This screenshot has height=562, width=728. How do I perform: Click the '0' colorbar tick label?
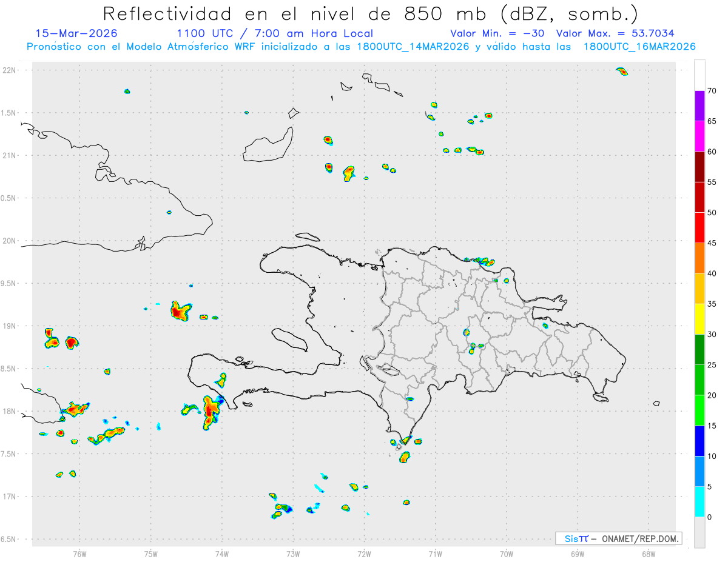pyautogui.click(x=710, y=517)
